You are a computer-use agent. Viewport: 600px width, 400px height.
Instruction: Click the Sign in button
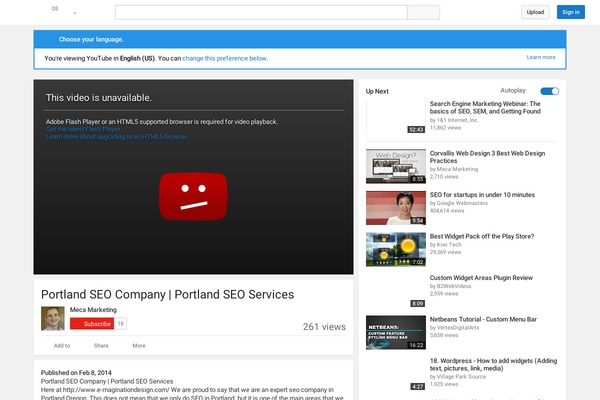coord(571,12)
